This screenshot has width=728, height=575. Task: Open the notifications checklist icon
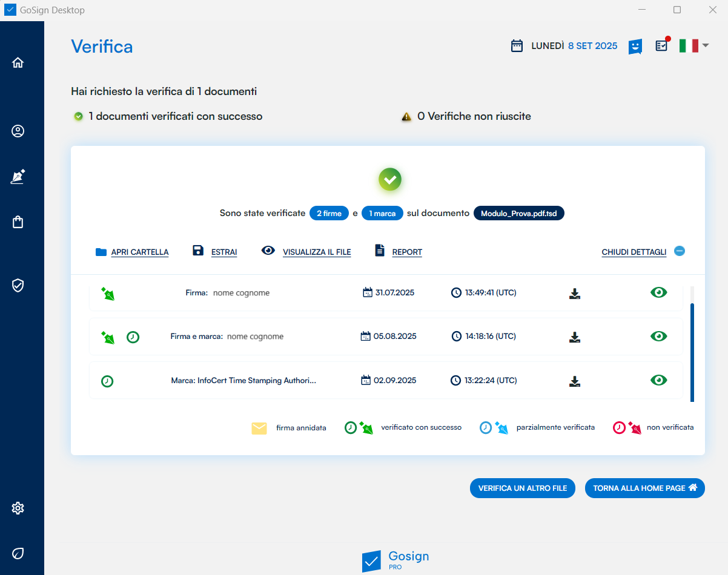tap(662, 45)
